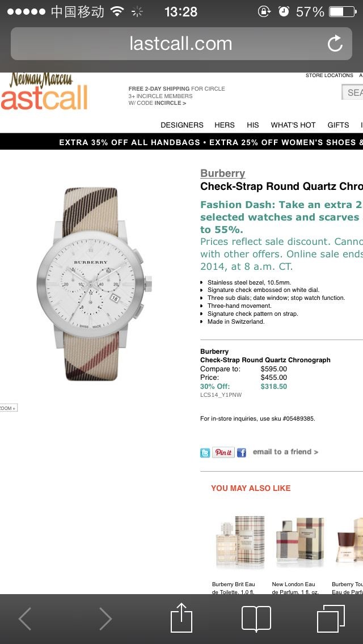
Task: Tap the Safari back arrow
Action: pos(25,618)
